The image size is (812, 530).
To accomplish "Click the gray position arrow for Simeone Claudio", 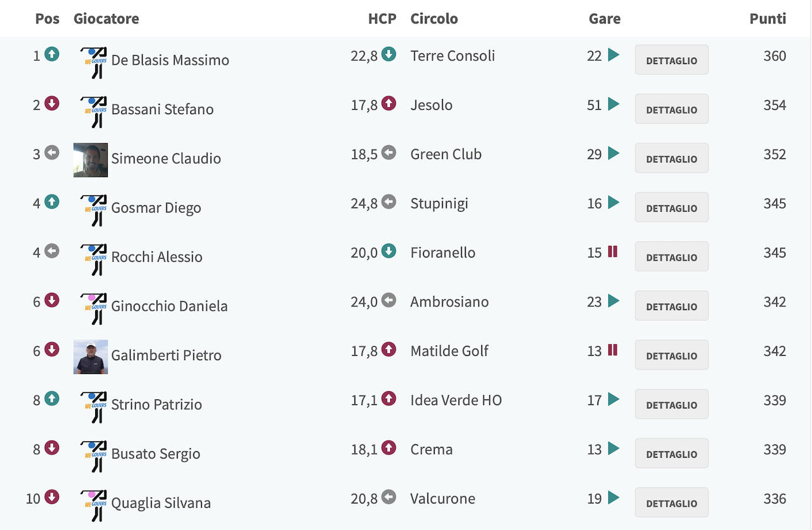I will (52, 153).
